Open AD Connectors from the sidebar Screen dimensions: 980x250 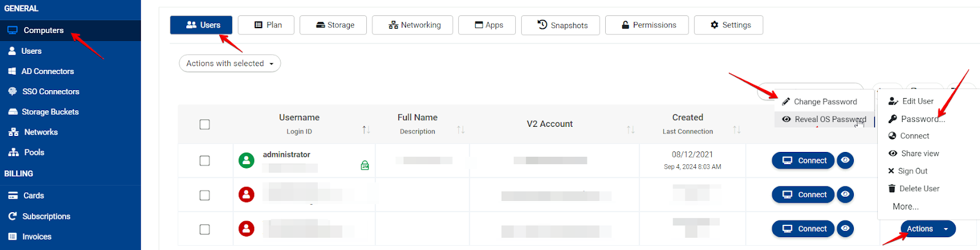pyautogui.click(x=47, y=71)
